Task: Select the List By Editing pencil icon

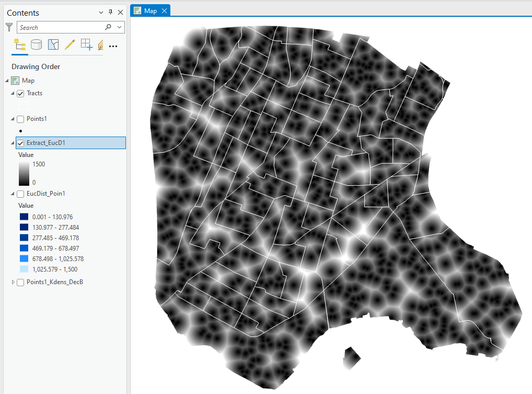Action: (x=70, y=44)
